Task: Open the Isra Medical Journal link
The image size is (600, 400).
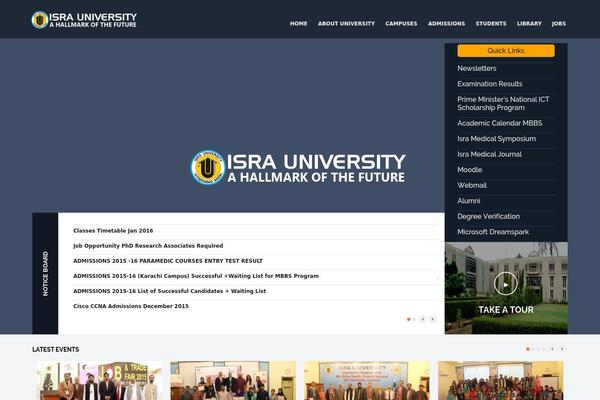Action: (489, 154)
